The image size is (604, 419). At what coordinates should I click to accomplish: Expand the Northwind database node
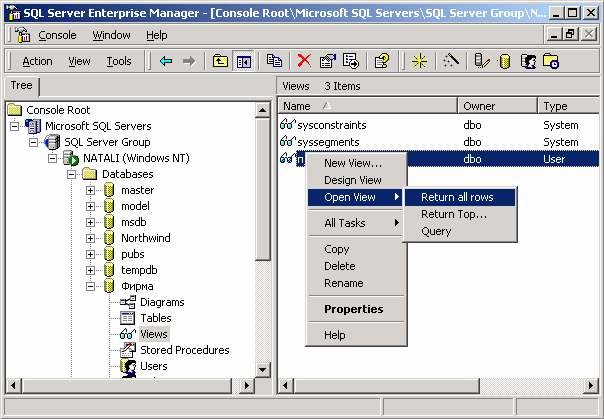point(91,238)
